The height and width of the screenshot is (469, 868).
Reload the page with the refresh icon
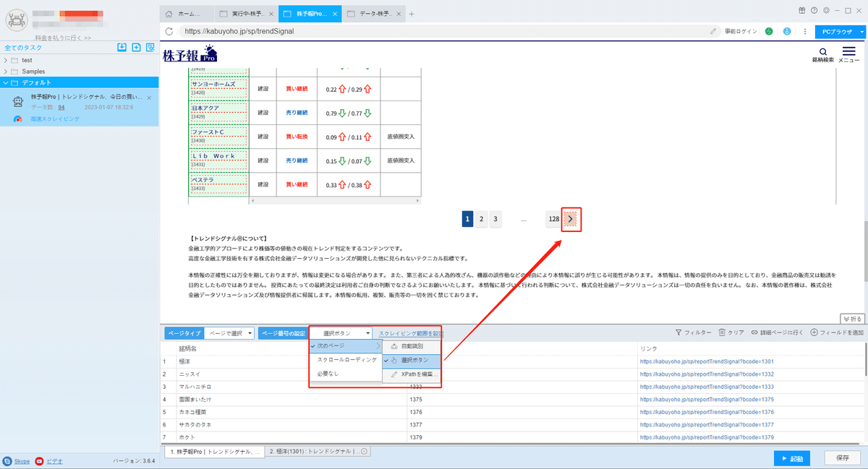pyautogui.click(x=169, y=32)
